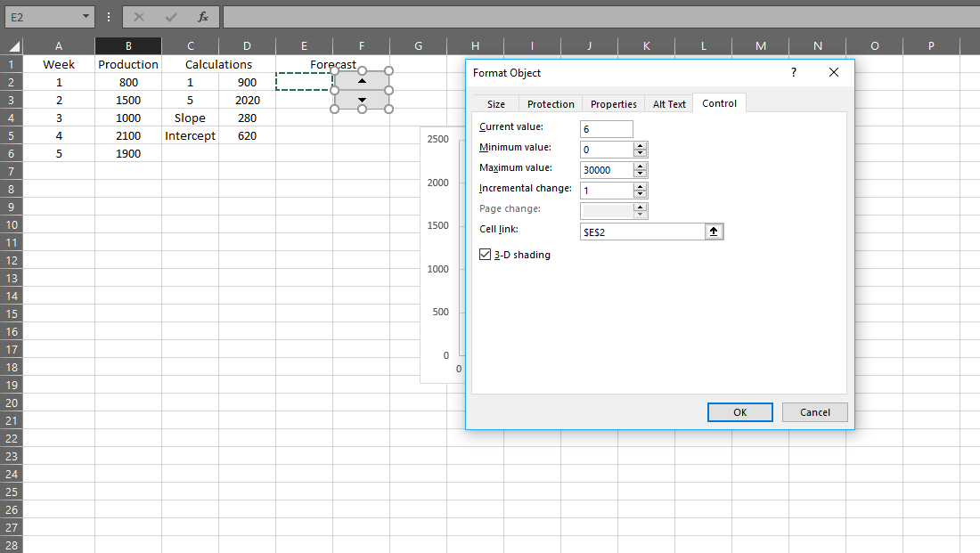Screen dimensions: 980x553
Task: Click the Minimum value input field
Action: 607,150
